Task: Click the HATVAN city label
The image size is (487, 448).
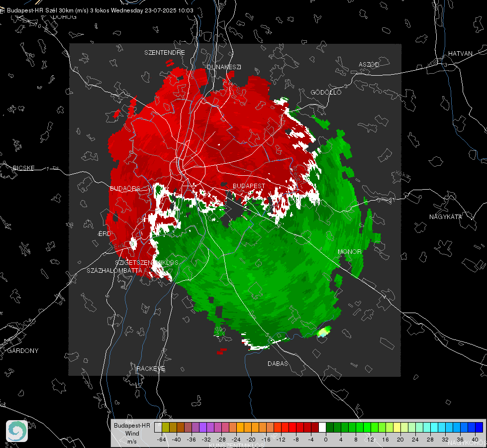Action: (460, 53)
